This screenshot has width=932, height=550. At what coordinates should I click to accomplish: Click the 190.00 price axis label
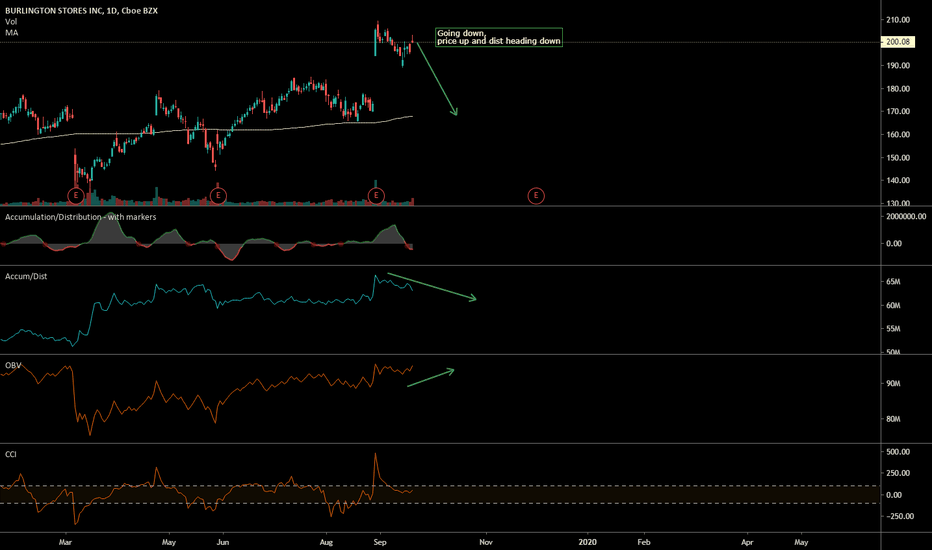[x=898, y=65]
